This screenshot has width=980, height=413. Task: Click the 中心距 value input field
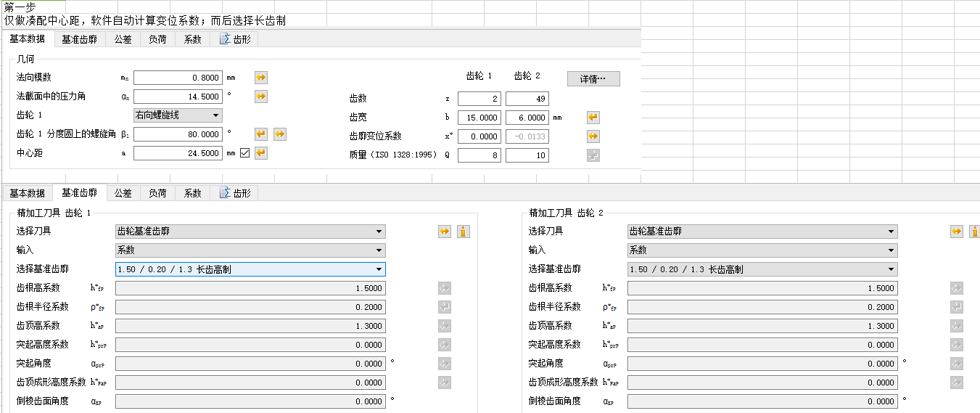click(x=178, y=153)
